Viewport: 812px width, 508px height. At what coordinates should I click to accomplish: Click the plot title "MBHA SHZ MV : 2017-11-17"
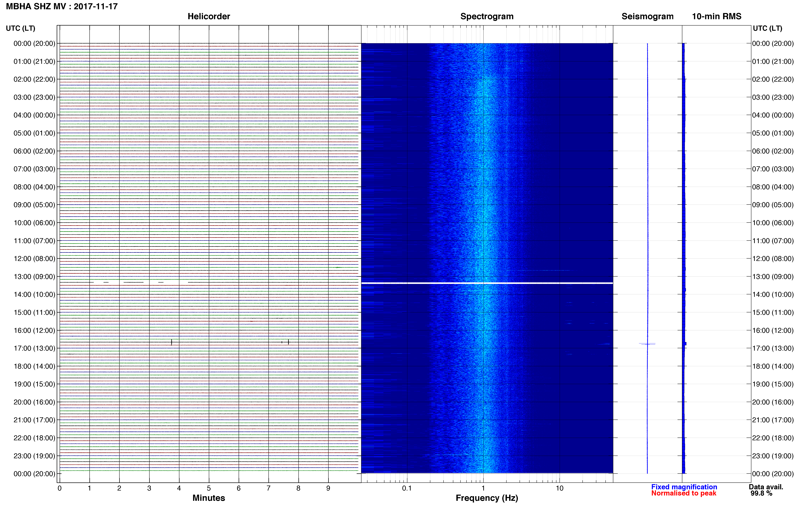pos(62,6)
